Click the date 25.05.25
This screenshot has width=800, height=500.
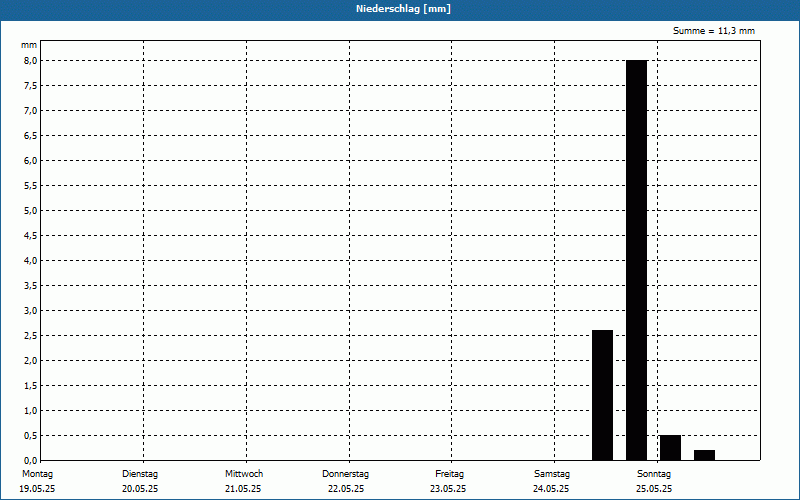(x=654, y=489)
